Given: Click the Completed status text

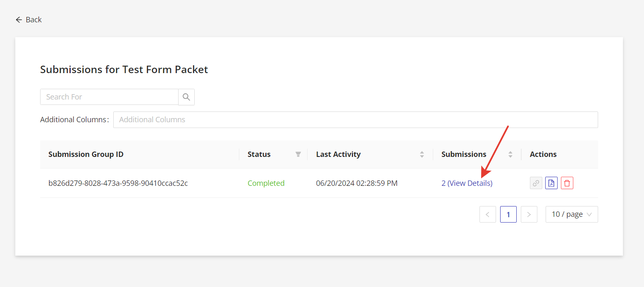Looking at the screenshot, I should [x=266, y=183].
